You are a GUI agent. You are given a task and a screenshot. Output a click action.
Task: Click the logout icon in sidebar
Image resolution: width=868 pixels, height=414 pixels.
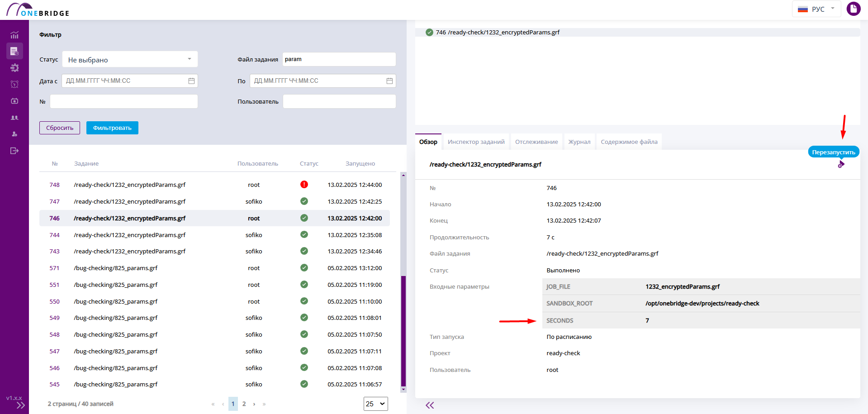click(14, 151)
